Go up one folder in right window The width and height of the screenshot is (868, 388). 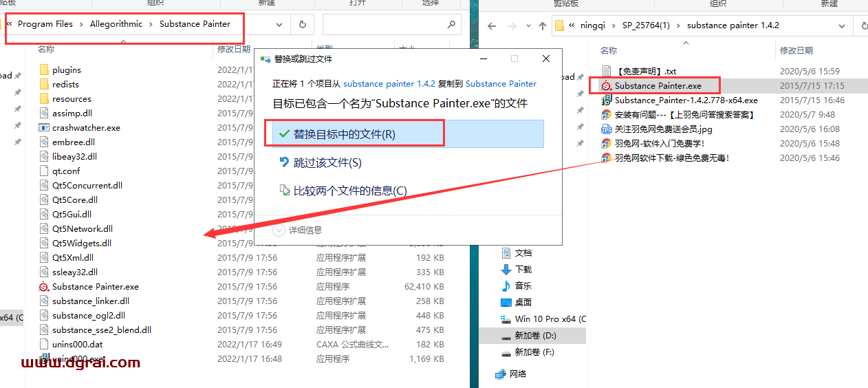tap(543, 25)
